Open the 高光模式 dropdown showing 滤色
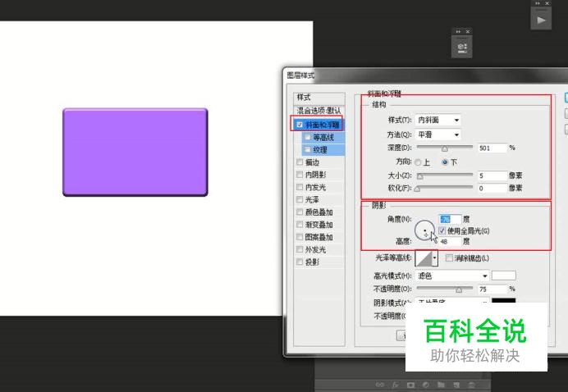 coord(452,276)
